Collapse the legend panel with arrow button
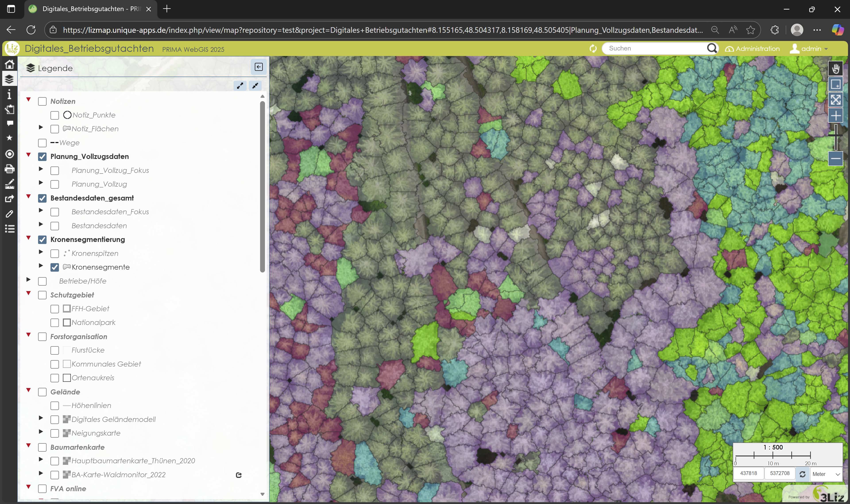 pyautogui.click(x=258, y=67)
